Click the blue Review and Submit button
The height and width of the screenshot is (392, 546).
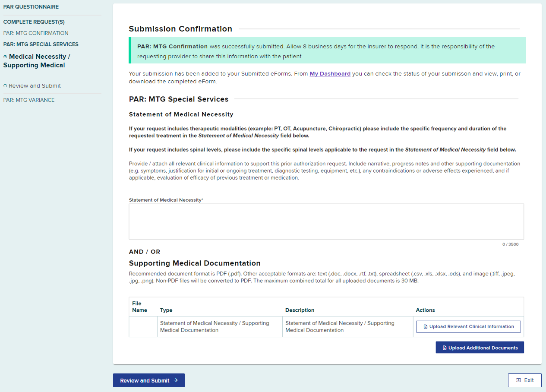point(148,380)
